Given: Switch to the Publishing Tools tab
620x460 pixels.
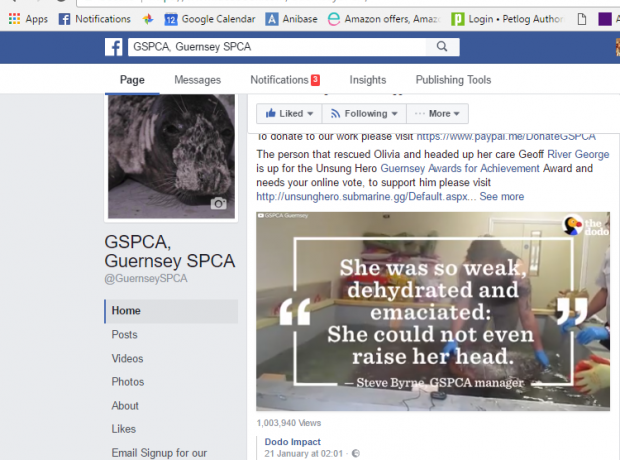Looking at the screenshot, I should (x=453, y=80).
